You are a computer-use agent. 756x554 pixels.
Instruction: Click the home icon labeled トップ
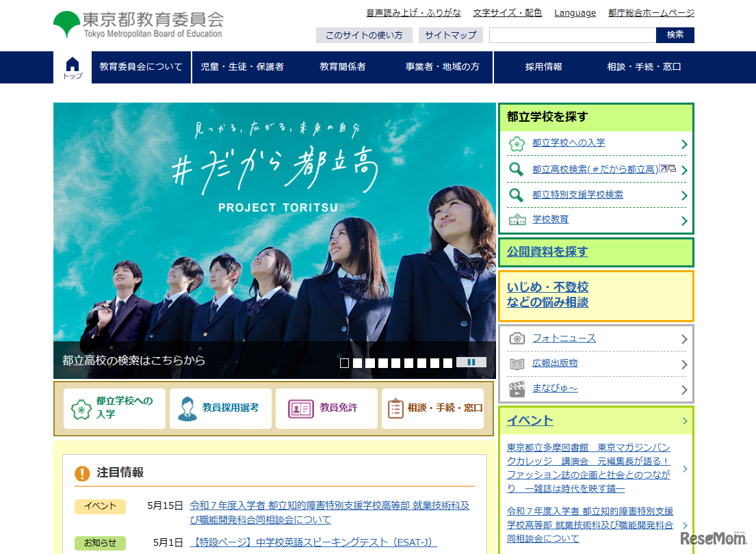73,67
